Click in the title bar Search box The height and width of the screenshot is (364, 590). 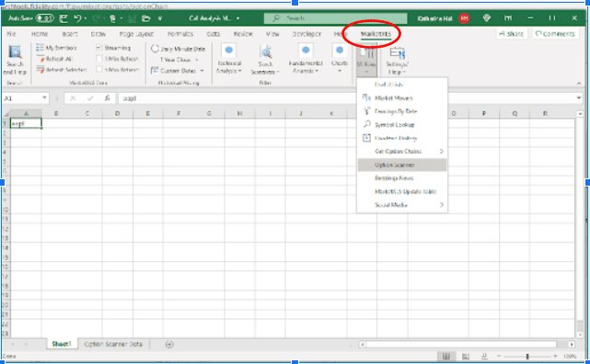tap(335, 18)
